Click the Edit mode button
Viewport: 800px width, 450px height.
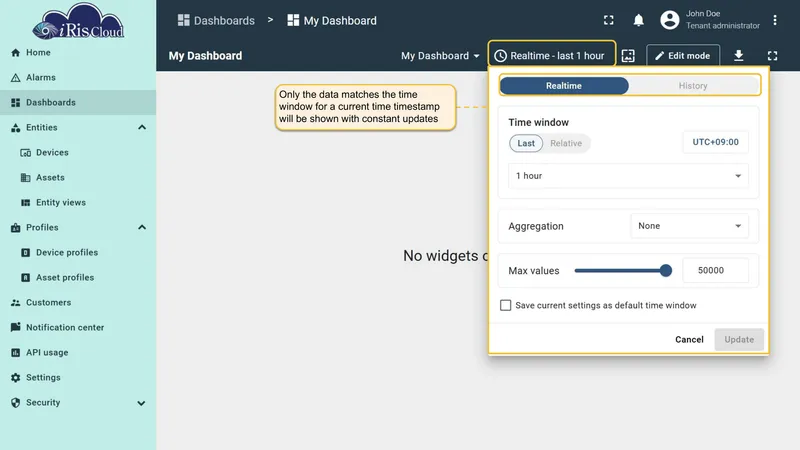[x=683, y=56]
